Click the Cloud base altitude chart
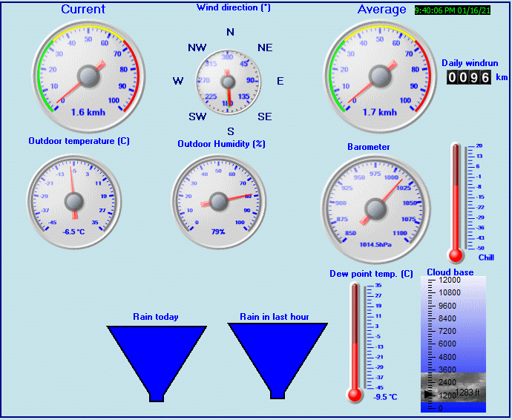This screenshot has width=512, height=420. (x=453, y=344)
